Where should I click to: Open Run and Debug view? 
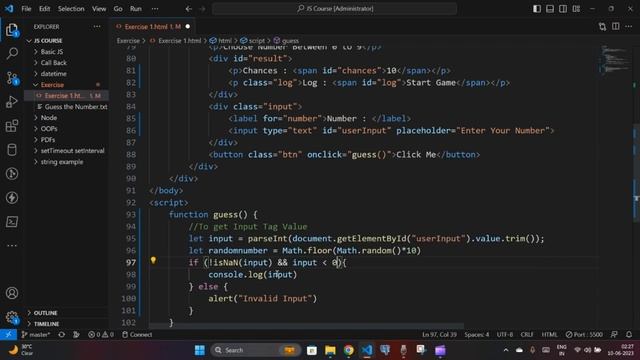pyautogui.click(x=12, y=101)
